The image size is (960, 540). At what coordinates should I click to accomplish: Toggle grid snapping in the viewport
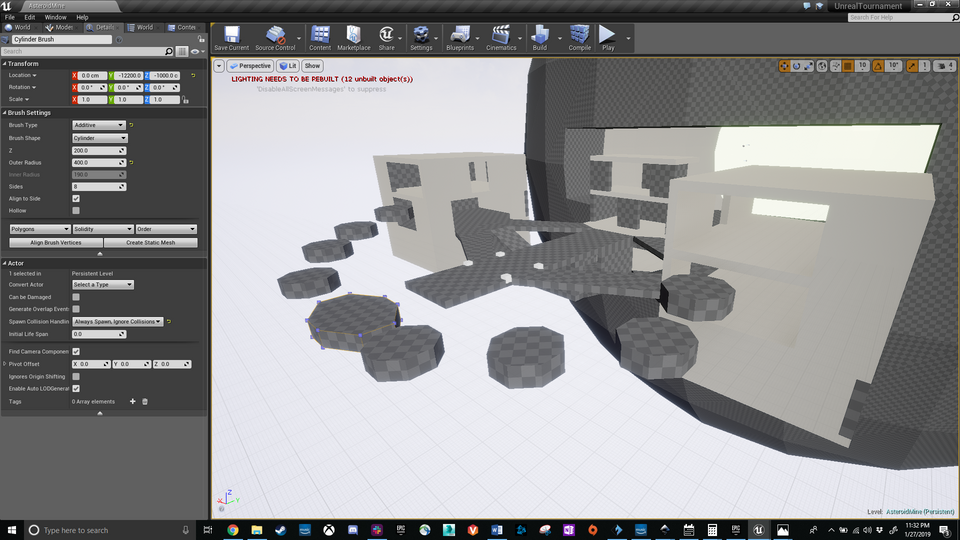coord(848,66)
